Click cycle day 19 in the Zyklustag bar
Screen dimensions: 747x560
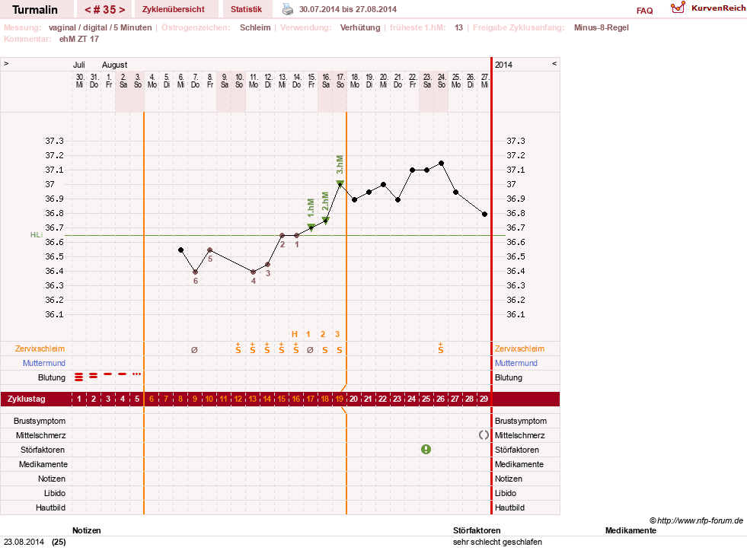[x=339, y=399]
